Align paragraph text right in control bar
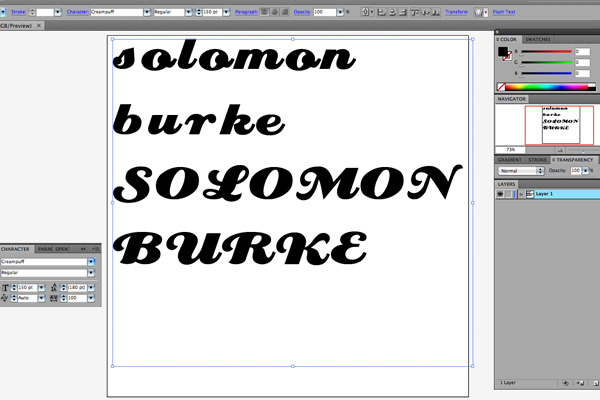 pos(285,12)
